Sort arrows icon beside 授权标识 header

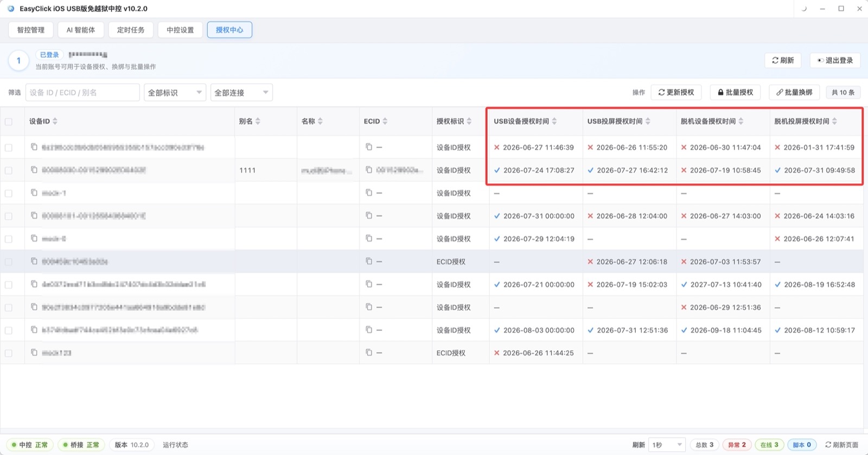click(x=469, y=121)
